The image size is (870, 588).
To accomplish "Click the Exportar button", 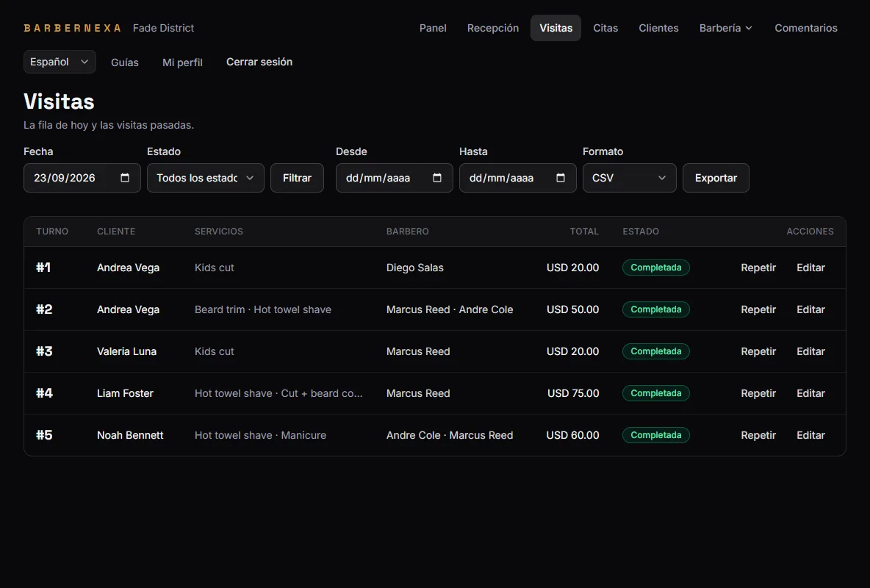I will [x=716, y=178].
